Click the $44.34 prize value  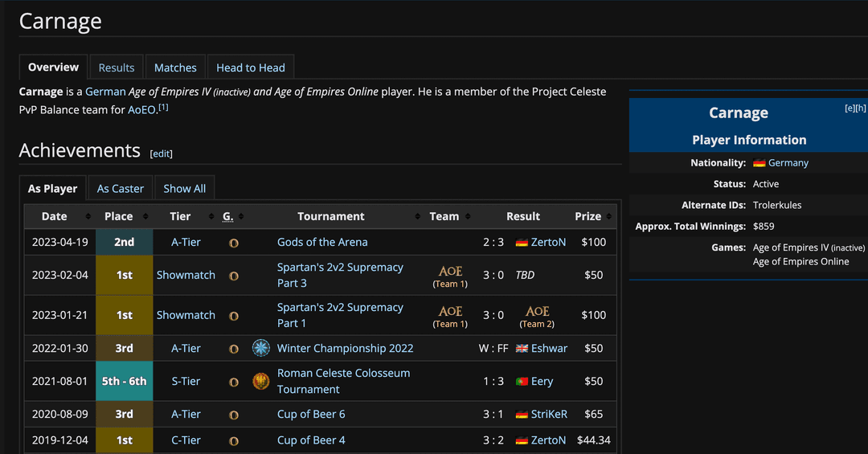coord(593,440)
